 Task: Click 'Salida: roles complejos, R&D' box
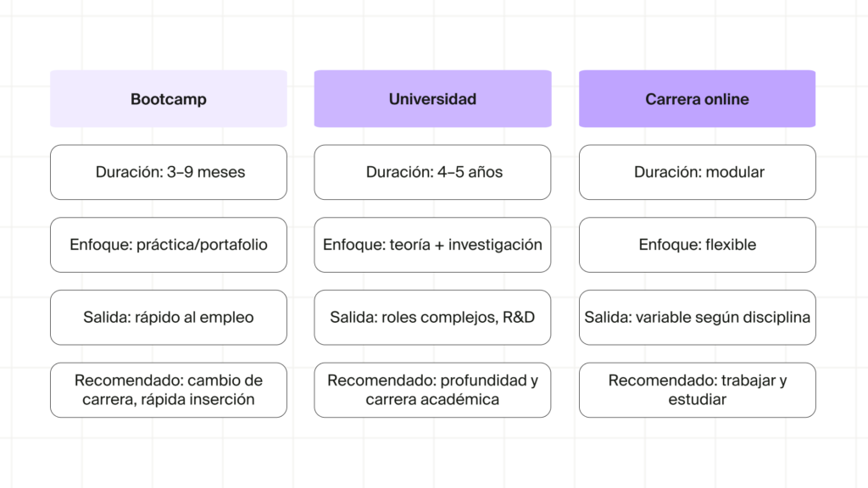(x=432, y=318)
